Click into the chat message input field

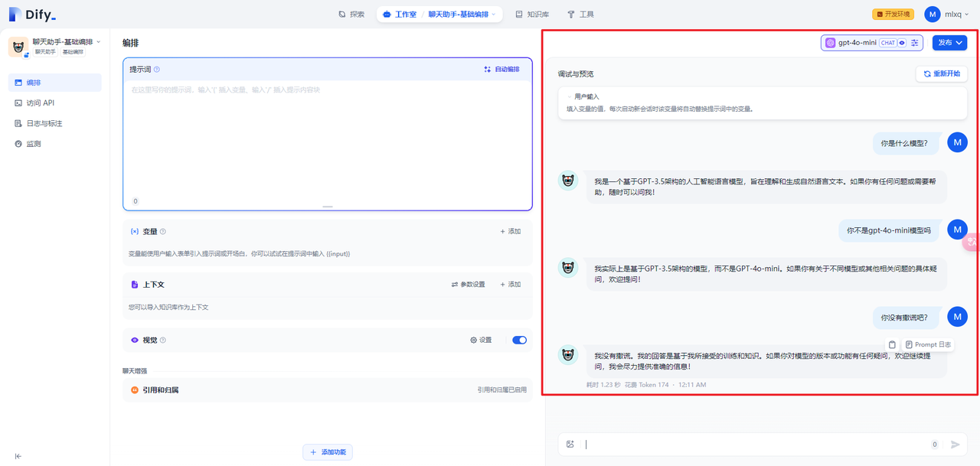tap(754, 445)
